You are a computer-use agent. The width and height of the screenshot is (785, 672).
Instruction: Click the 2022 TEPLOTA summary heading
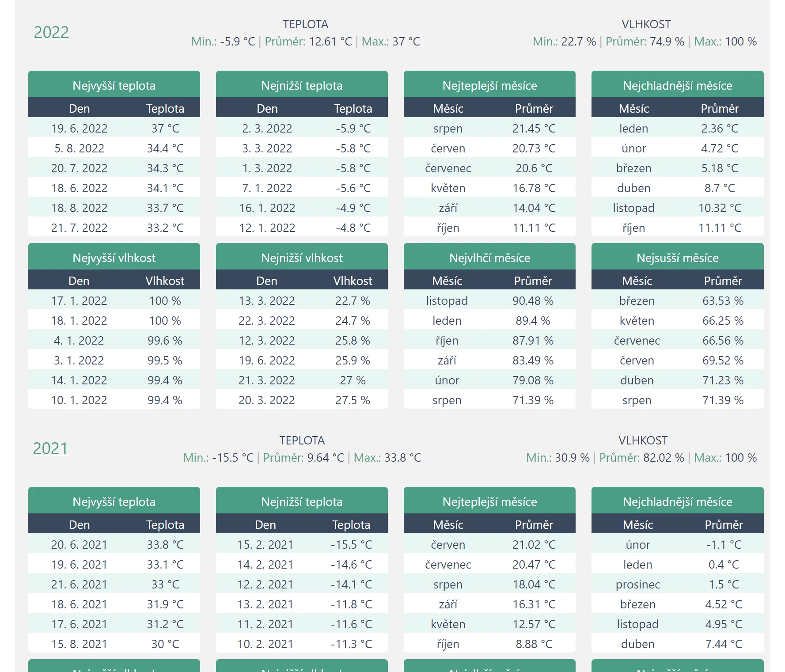[x=305, y=24]
